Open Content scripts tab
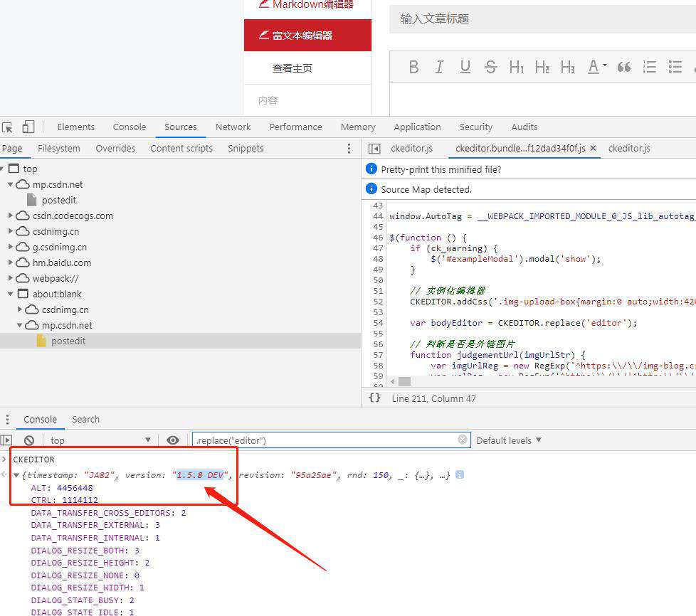This screenshot has height=616, width=696. click(181, 148)
